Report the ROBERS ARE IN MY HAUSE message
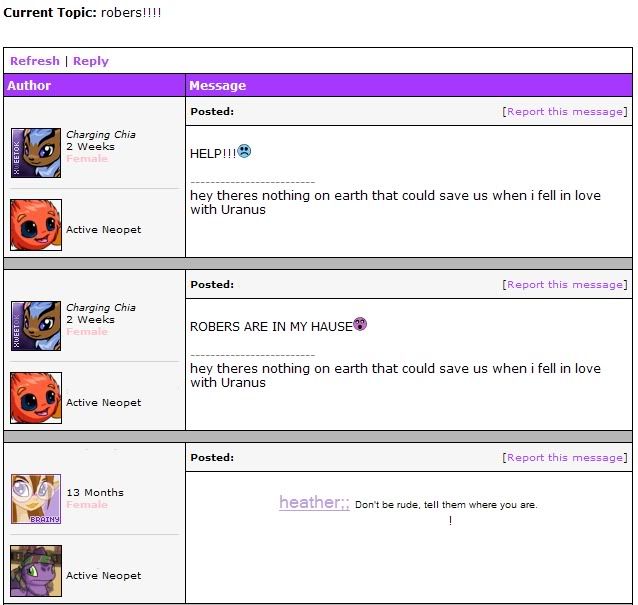Viewport: 638px width, 605px height. tap(565, 284)
